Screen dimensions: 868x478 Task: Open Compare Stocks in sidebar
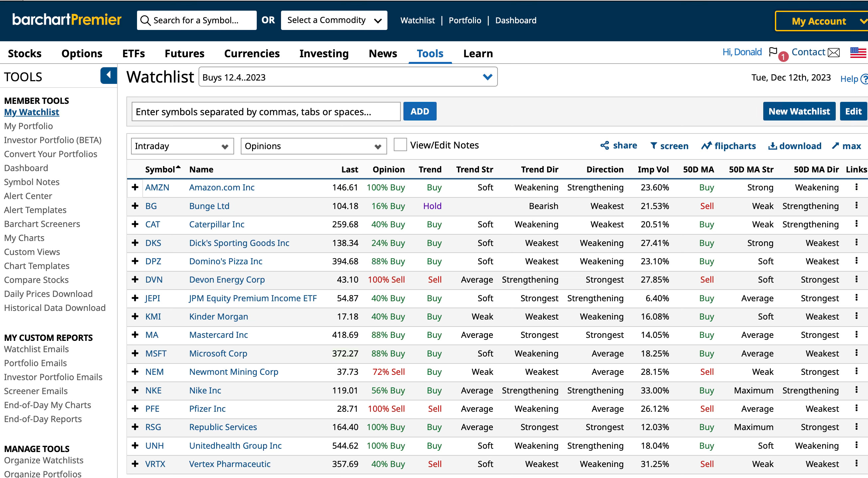[36, 280]
